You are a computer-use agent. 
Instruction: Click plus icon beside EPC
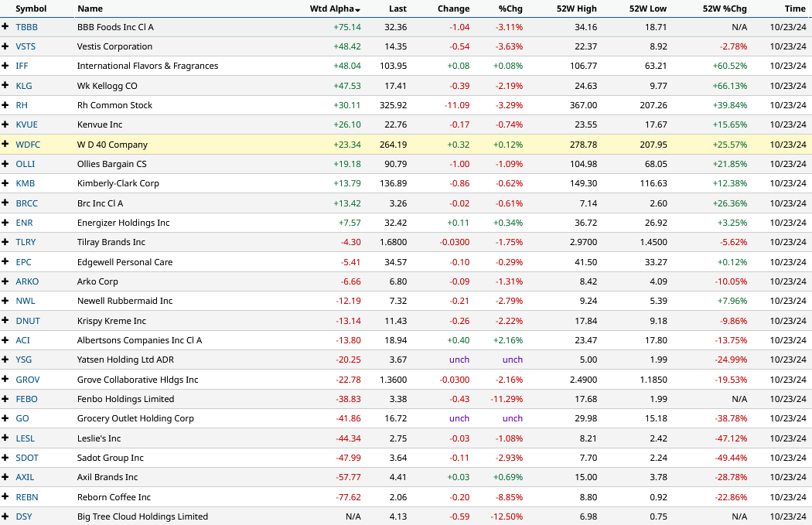5,261
